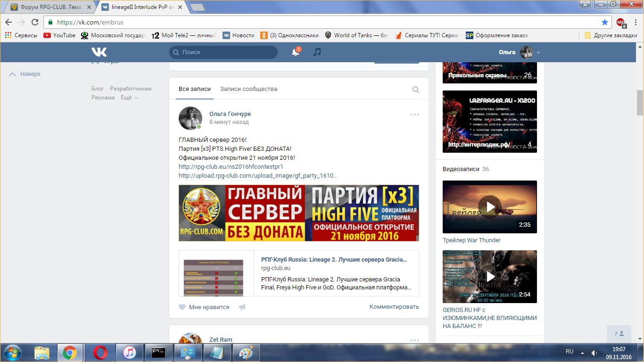This screenshot has height=362, width=644.
Task: Open Ольга Гончурк's post avatar
Action: point(190,118)
